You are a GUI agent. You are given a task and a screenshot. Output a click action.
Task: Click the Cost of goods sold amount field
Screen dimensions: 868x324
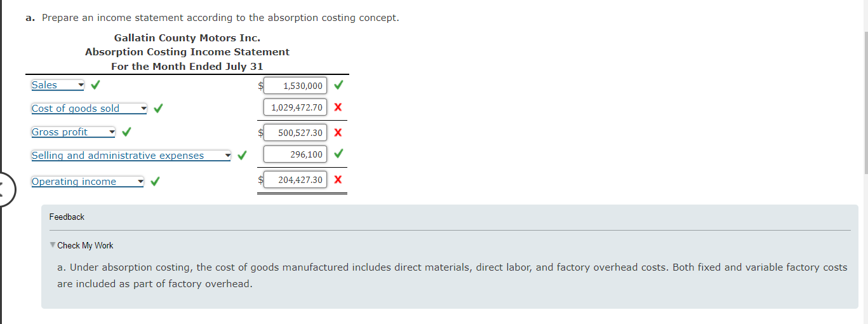(x=295, y=107)
